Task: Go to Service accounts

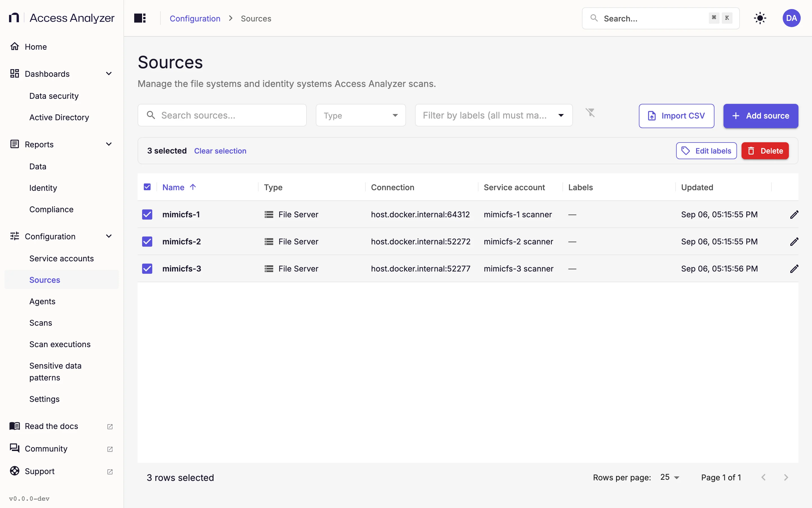Action: coord(61,258)
